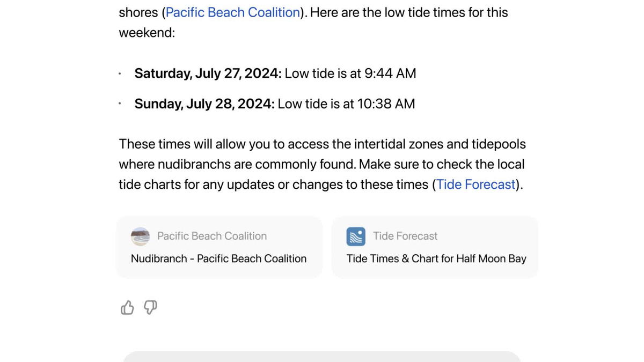Click the thumbs up feedback icon
Viewport: 644px width, 362px height.
tap(127, 307)
